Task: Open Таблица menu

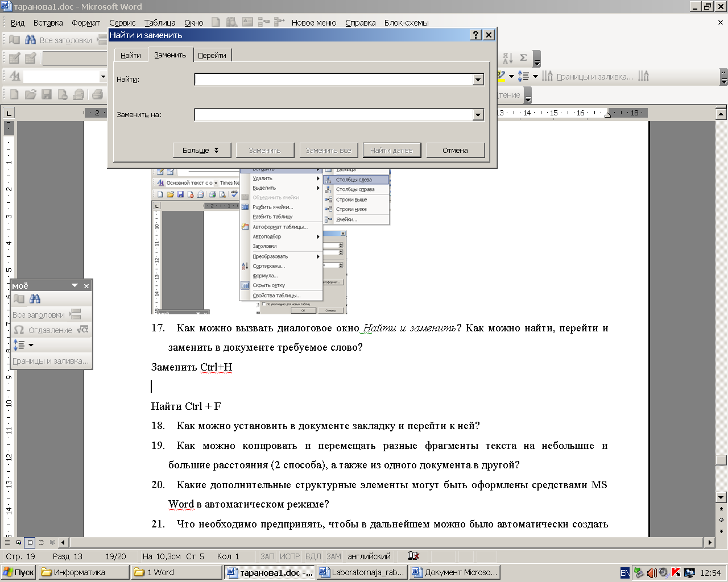Action: tap(160, 23)
